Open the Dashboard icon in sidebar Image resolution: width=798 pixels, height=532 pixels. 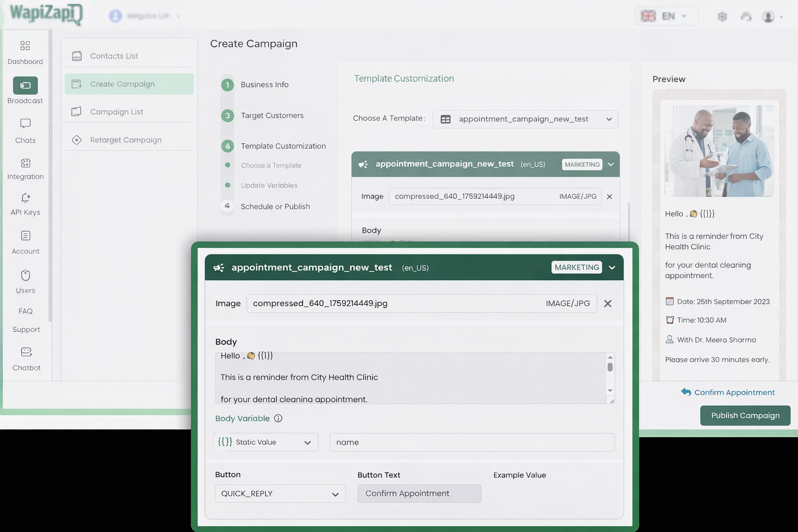(25, 46)
